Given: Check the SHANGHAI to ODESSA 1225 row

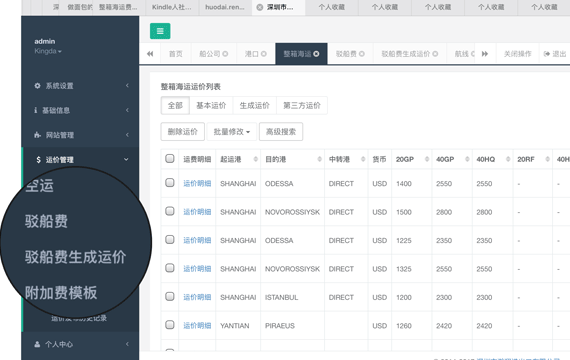Looking at the screenshot, I should coord(170,239).
